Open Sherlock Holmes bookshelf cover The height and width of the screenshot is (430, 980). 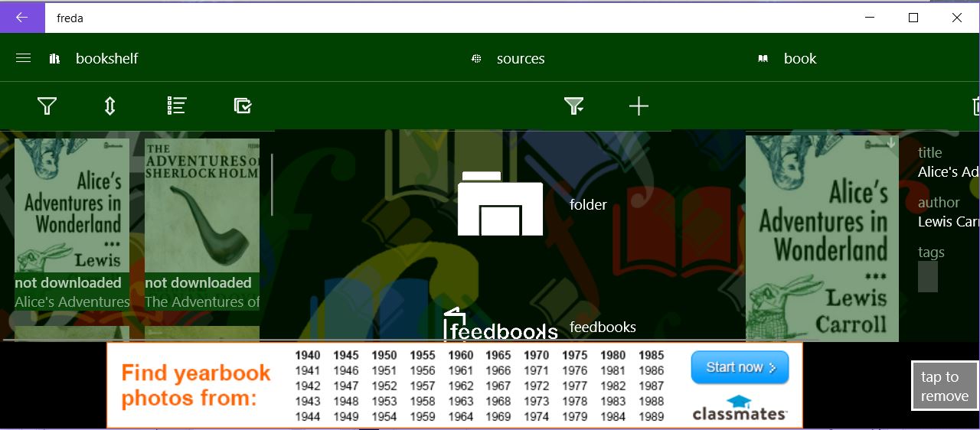(202, 206)
